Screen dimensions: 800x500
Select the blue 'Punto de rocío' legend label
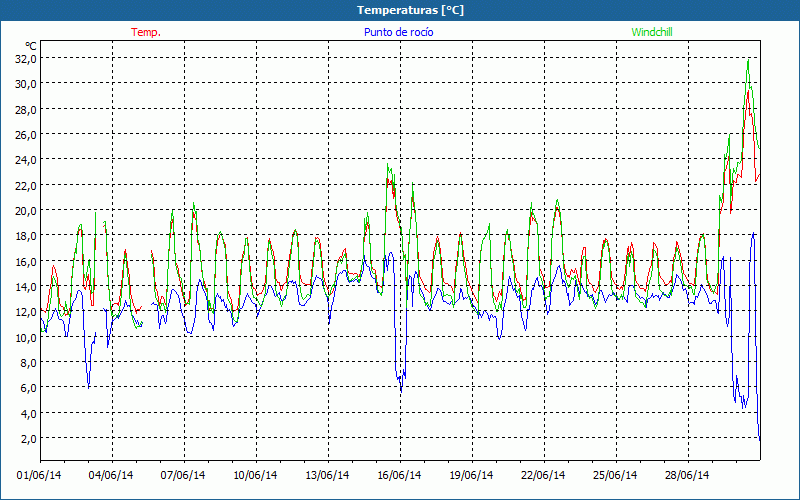point(398,32)
